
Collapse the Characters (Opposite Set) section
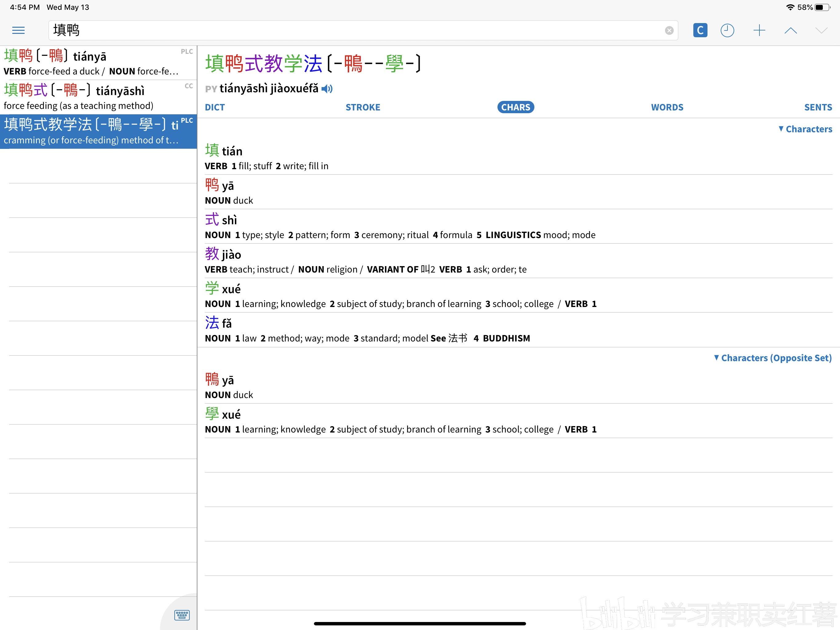773,358
